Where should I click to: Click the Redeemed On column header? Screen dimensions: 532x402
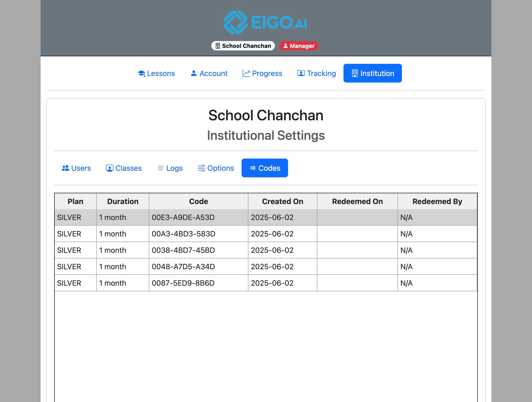click(357, 201)
